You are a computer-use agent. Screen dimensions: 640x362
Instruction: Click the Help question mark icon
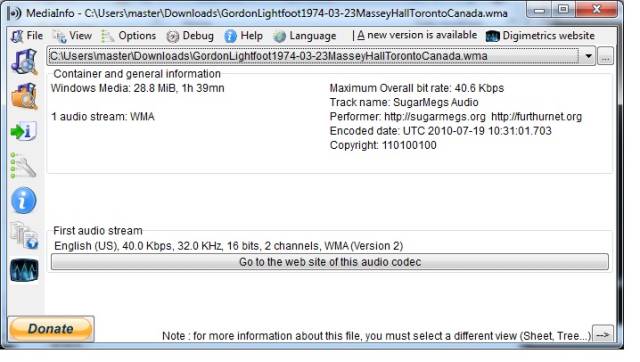tap(230, 36)
